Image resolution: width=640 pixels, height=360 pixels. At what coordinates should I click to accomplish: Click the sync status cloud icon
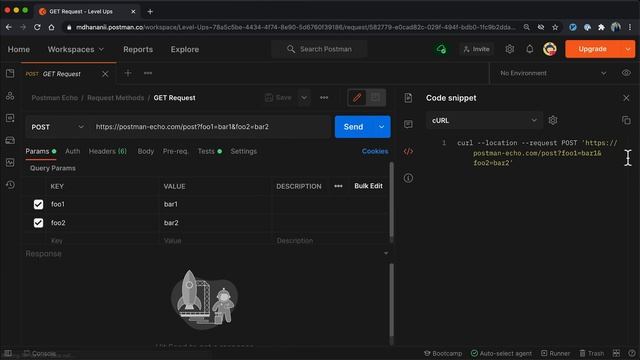441,49
